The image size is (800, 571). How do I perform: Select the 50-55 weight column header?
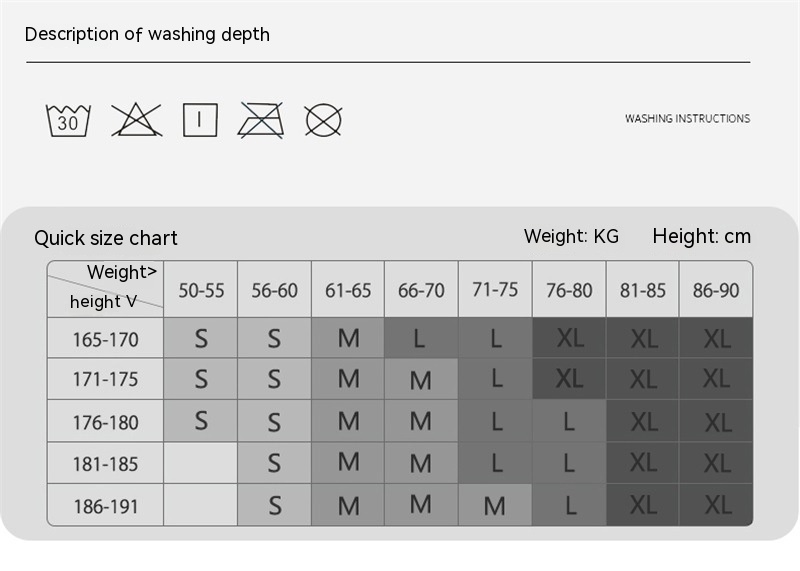coord(201,289)
